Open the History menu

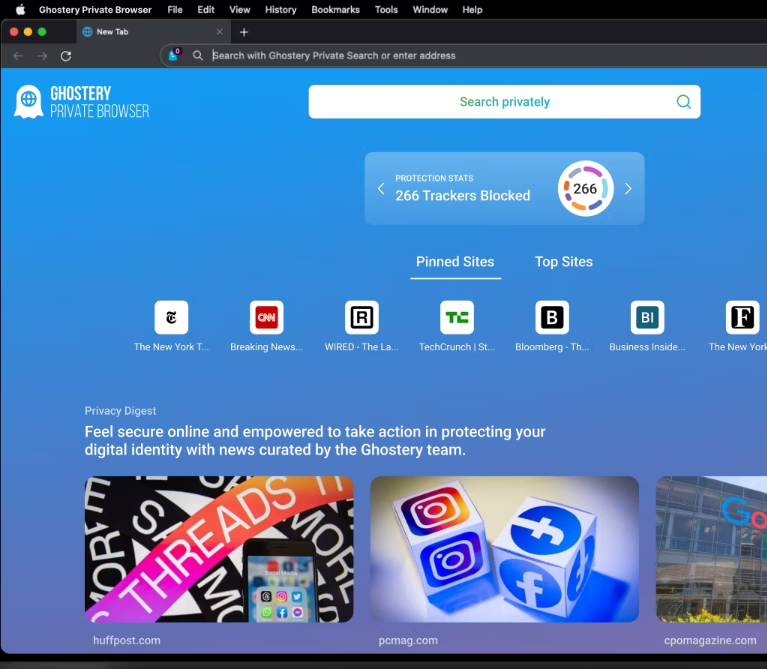(x=281, y=10)
